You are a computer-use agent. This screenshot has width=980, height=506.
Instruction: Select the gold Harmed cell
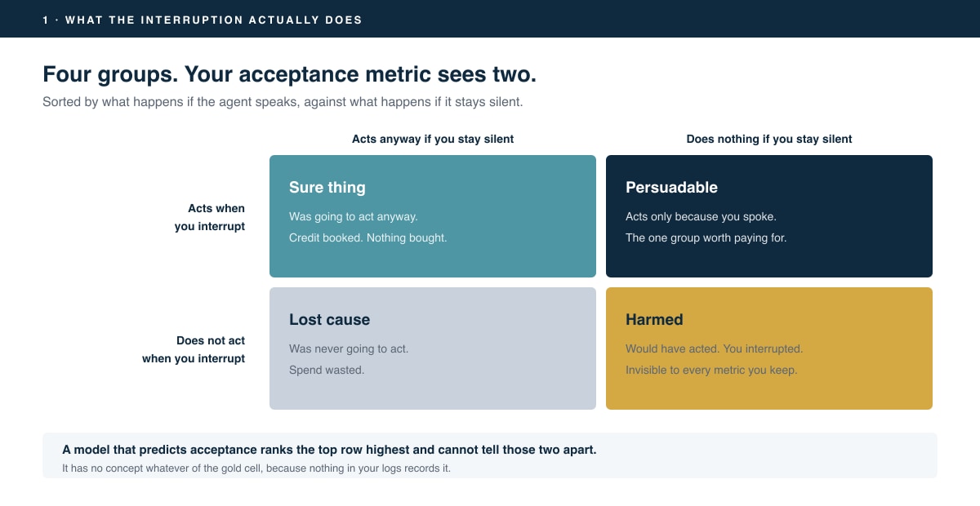tap(769, 348)
